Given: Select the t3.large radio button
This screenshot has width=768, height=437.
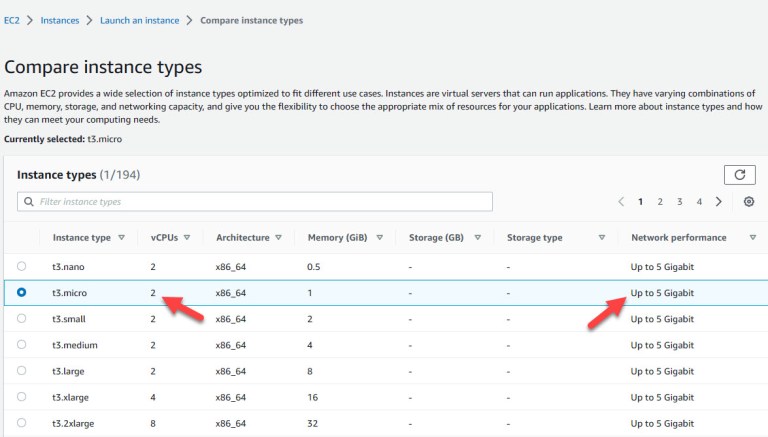Looking at the screenshot, I should tap(21, 370).
